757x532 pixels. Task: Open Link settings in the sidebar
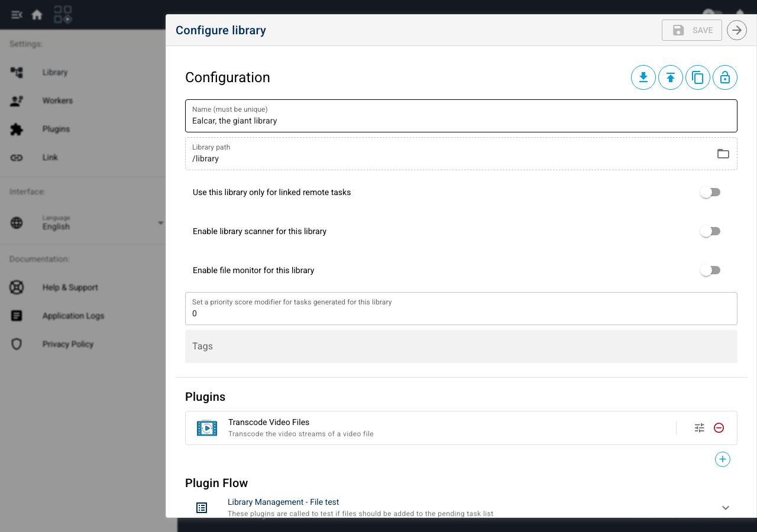pyautogui.click(x=83, y=157)
